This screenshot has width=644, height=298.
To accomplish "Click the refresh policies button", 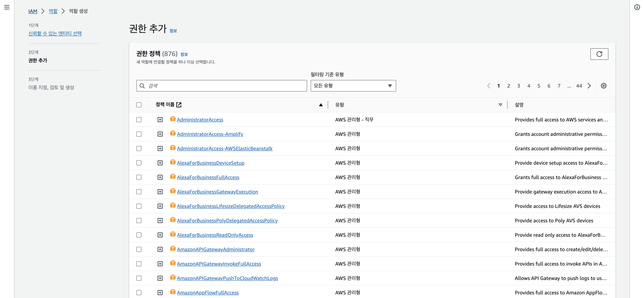I will click(599, 54).
